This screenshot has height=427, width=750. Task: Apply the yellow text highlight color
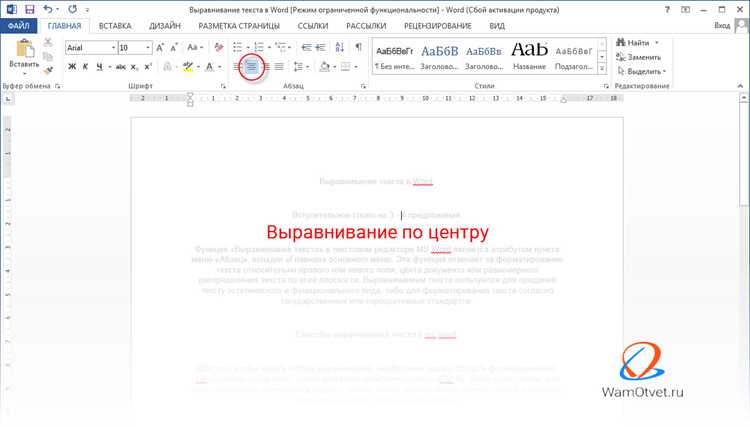(188, 67)
